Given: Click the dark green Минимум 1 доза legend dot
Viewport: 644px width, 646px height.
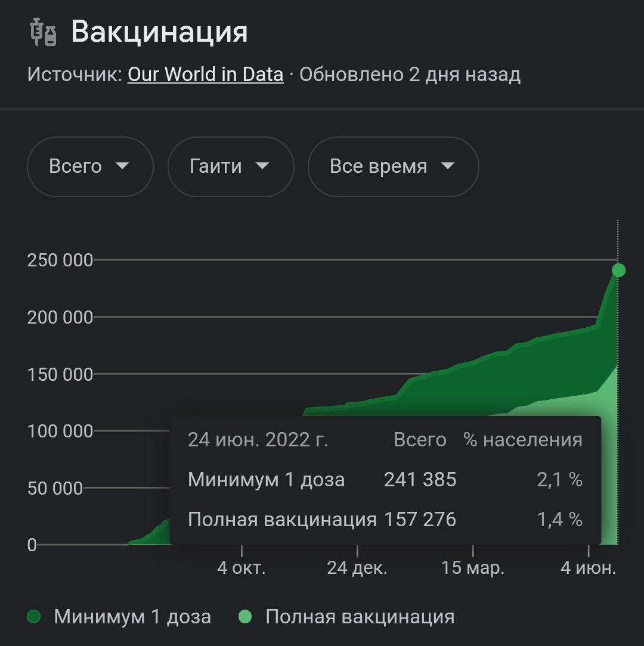Looking at the screenshot, I should [x=34, y=617].
